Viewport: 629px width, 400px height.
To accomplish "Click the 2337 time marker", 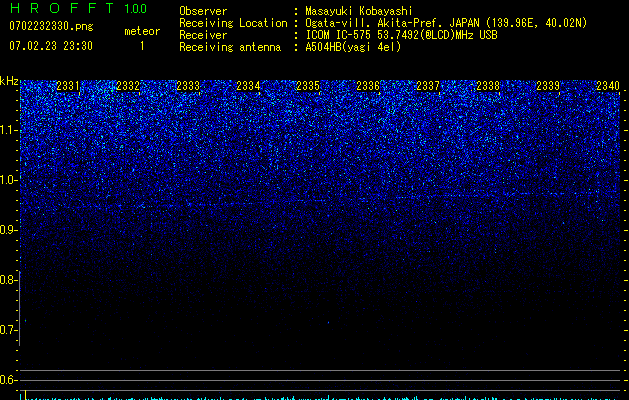I will click(x=428, y=86).
